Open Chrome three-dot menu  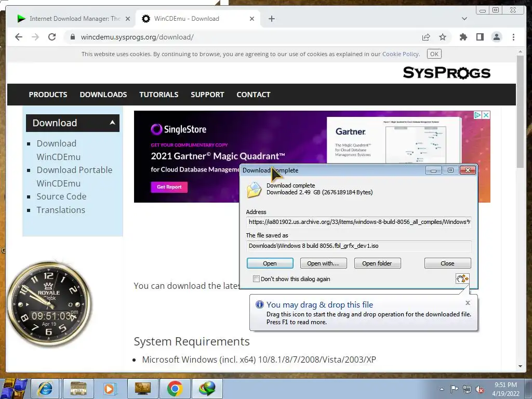(513, 37)
